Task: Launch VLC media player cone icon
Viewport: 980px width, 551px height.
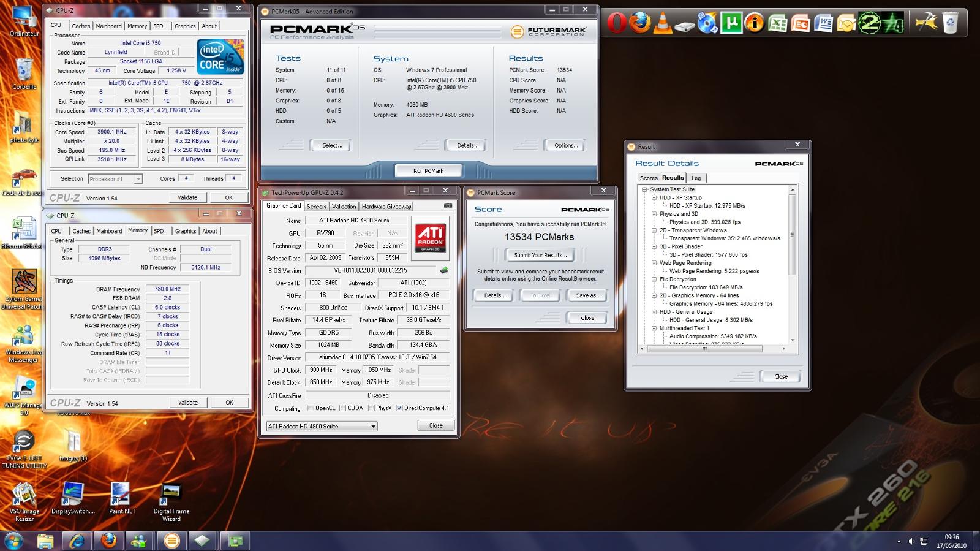Action: click(x=662, y=23)
